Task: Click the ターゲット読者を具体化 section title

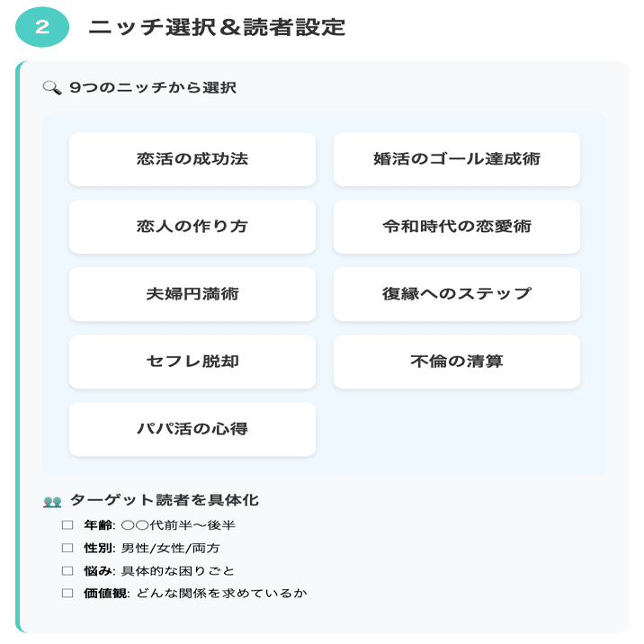Action: 164,501
